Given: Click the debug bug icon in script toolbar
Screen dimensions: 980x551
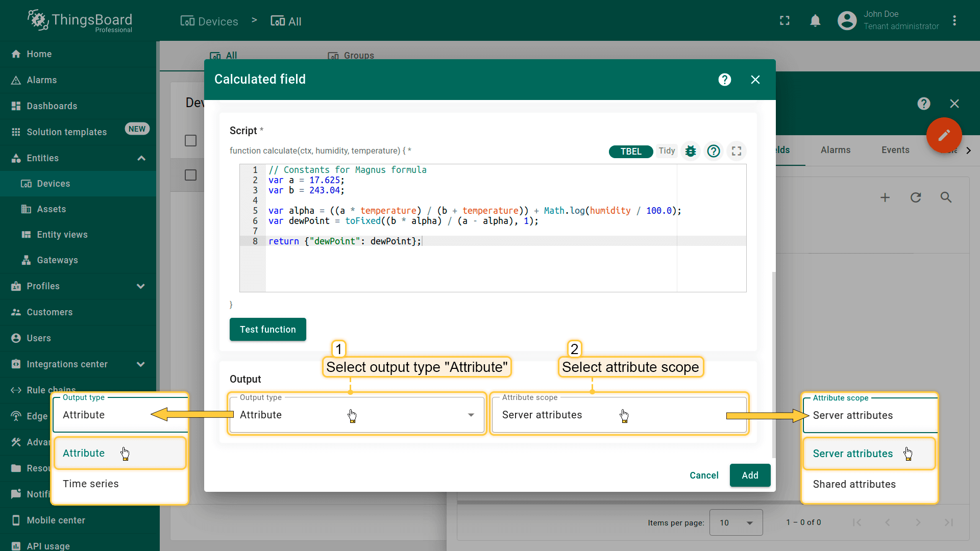Looking at the screenshot, I should [x=691, y=151].
